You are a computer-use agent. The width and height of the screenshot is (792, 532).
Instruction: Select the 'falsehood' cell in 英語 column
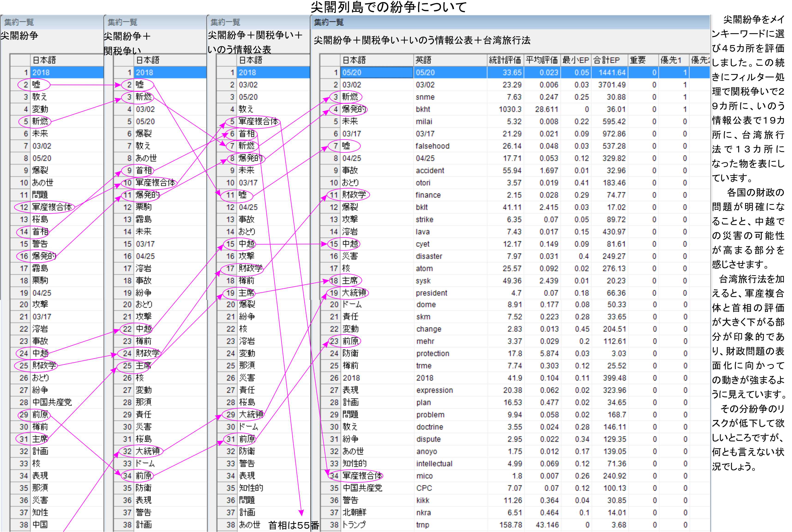pyautogui.click(x=432, y=146)
